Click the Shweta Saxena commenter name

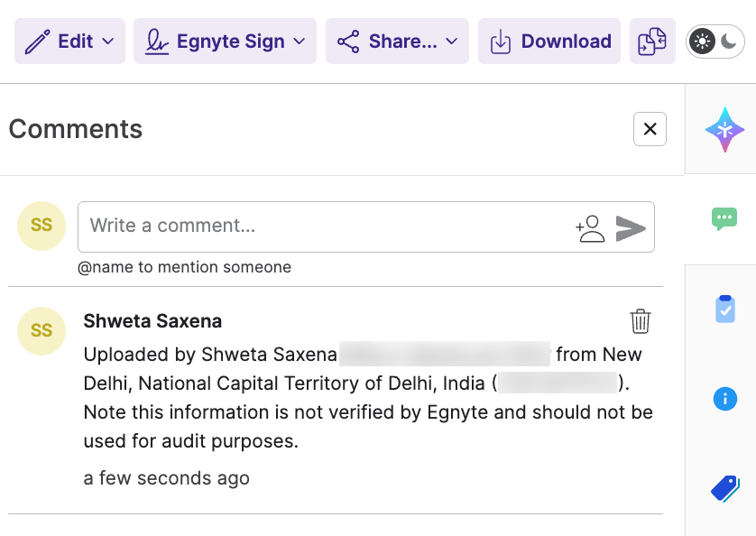(152, 321)
